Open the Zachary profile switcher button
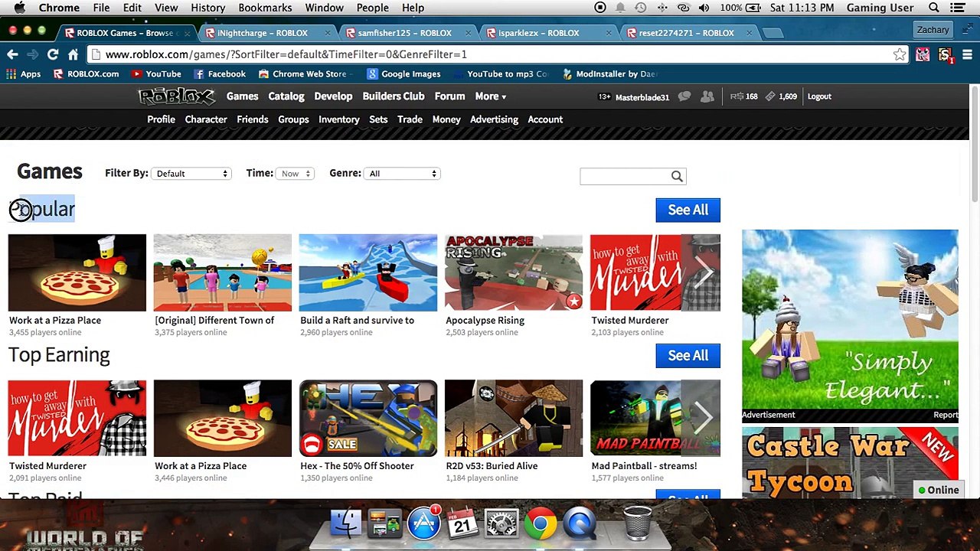 (933, 30)
